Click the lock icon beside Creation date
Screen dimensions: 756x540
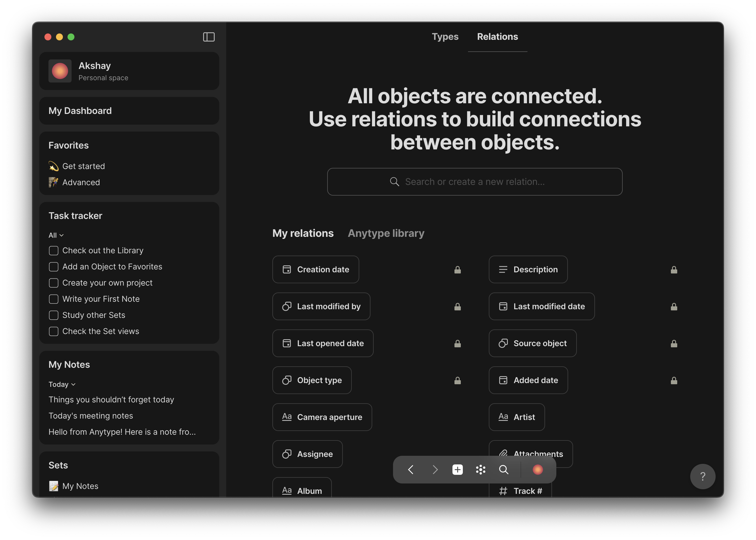(457, 270)
